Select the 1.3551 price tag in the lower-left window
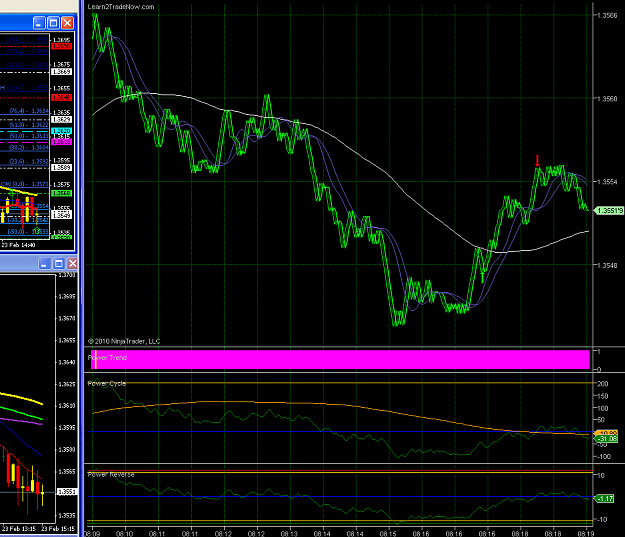 coord(67,492)
